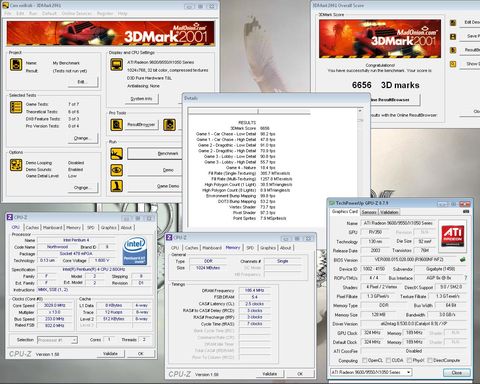
Task: Switch to the Sensors tab in GPU-Z
Action: (x=369, y=212)
